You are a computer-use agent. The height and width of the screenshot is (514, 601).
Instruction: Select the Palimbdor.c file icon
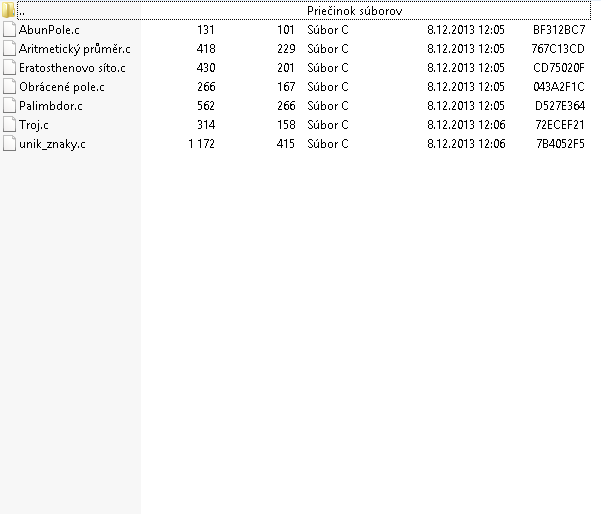[x=9, y=106]
